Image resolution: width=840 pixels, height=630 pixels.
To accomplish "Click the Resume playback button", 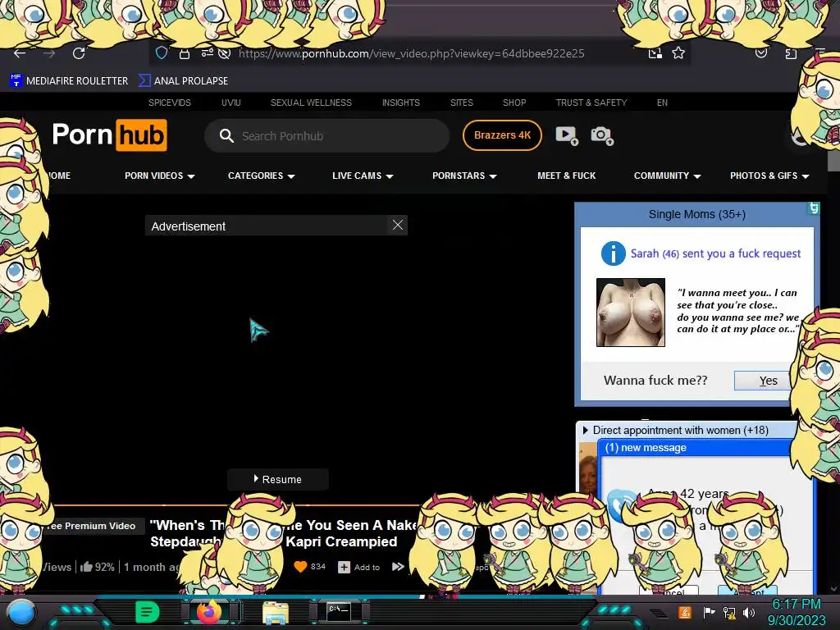I will coord(277,479).
